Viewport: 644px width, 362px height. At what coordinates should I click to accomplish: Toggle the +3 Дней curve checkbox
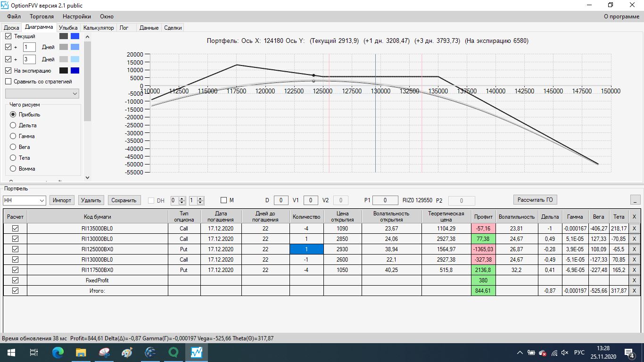[8, 59]
